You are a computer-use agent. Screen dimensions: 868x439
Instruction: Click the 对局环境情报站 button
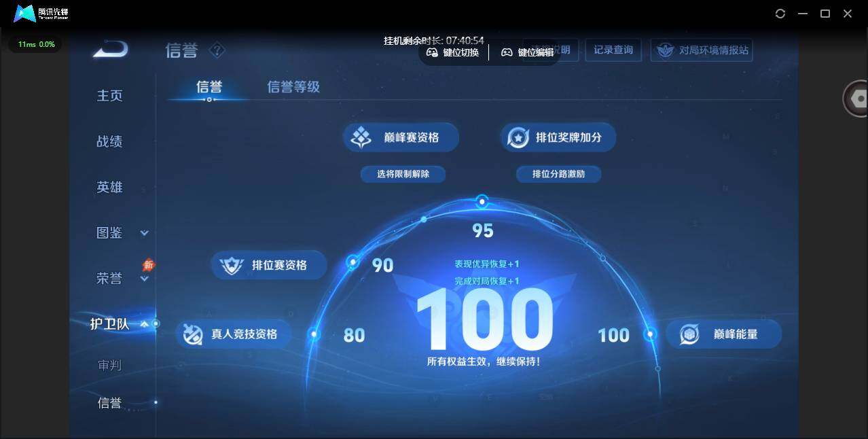[702, 50]
